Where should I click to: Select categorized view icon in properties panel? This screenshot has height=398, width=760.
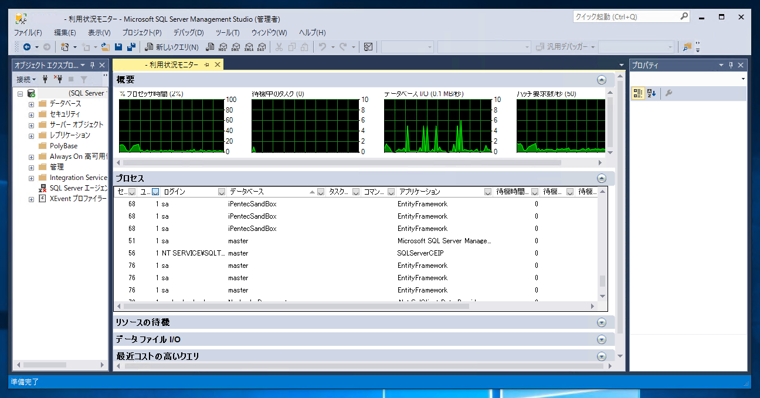pyautogui.click(x=638, y=93)
